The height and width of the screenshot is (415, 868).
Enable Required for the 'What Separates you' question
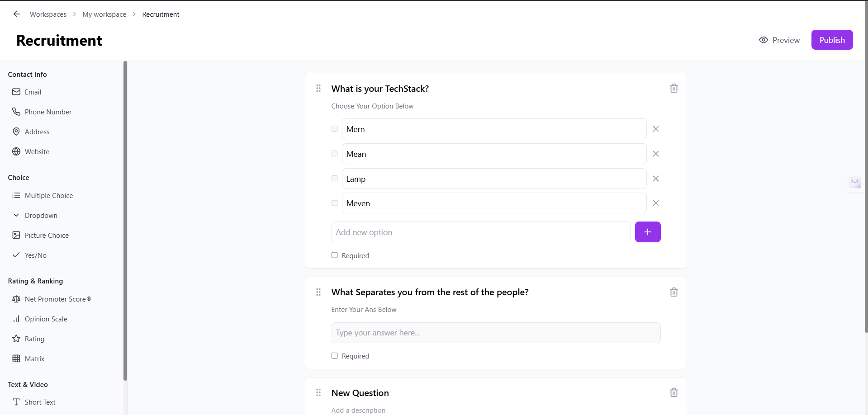[x=335, y=356]
